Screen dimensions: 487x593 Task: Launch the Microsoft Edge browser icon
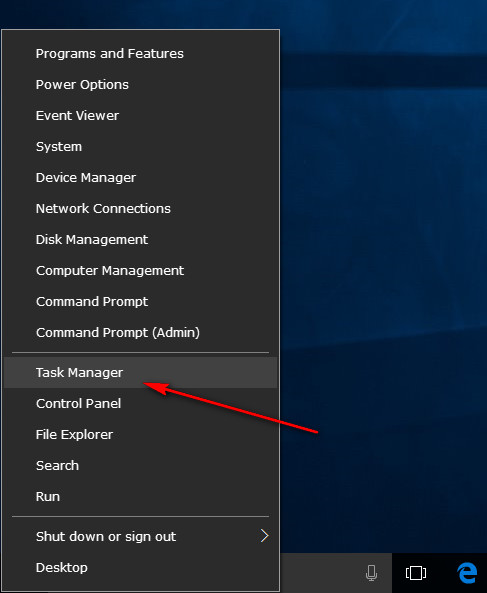pos(467,573)
